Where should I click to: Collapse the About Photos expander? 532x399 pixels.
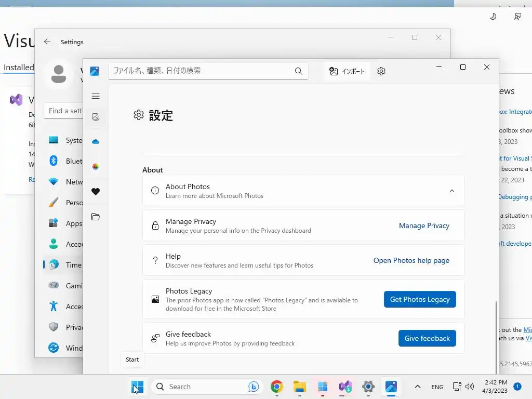point(452,191)
